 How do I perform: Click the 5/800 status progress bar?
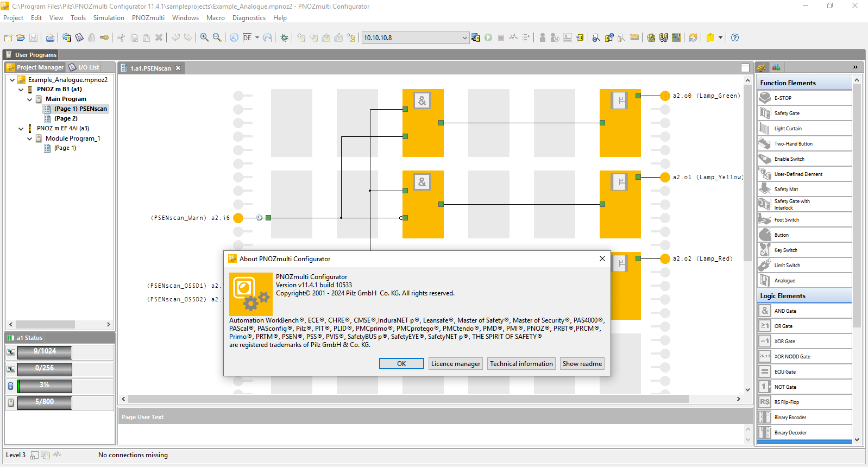tap(45, 402)
